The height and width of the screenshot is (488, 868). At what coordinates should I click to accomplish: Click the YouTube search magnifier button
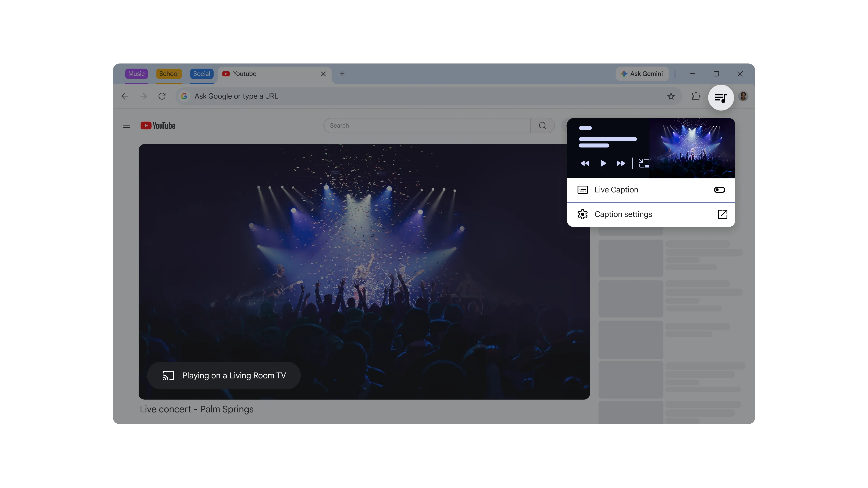coord(542,126)
